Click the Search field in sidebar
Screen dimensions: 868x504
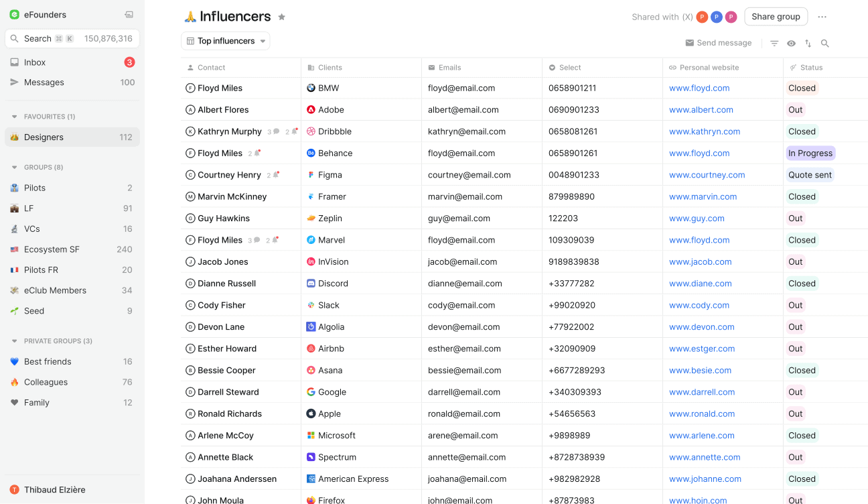point(72,39)
